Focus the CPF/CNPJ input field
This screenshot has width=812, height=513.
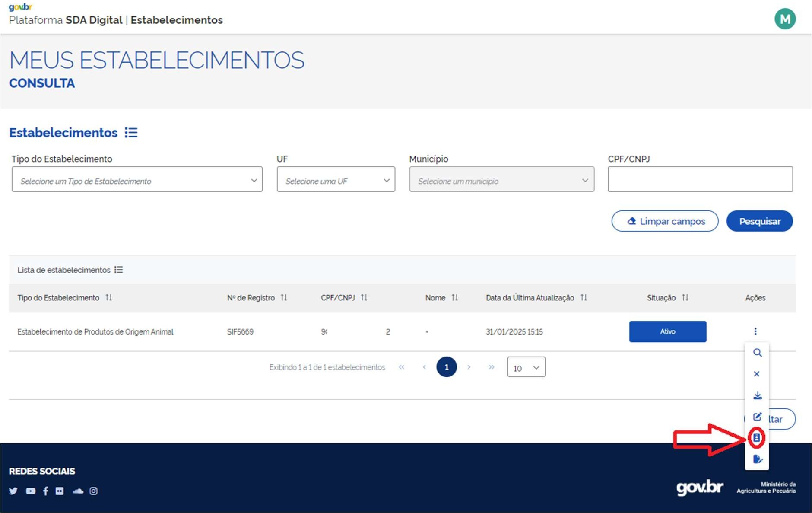click(700, 180)
